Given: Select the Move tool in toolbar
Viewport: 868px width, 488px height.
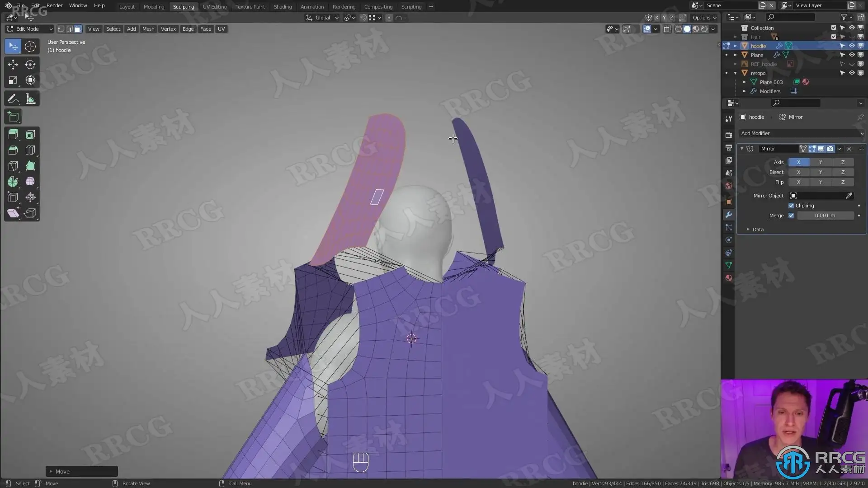Looking at the screenshot, I should point(13,65).
